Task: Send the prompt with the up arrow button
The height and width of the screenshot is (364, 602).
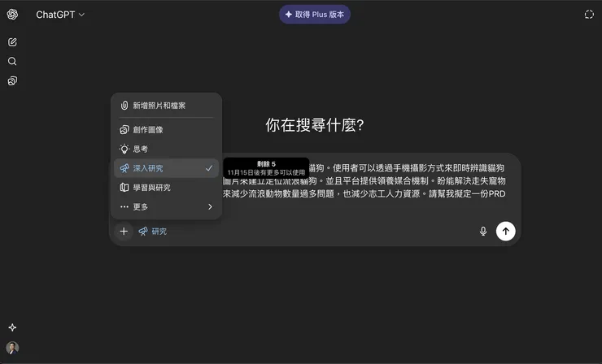Action: pyautogui.click(x=506, y=232)
